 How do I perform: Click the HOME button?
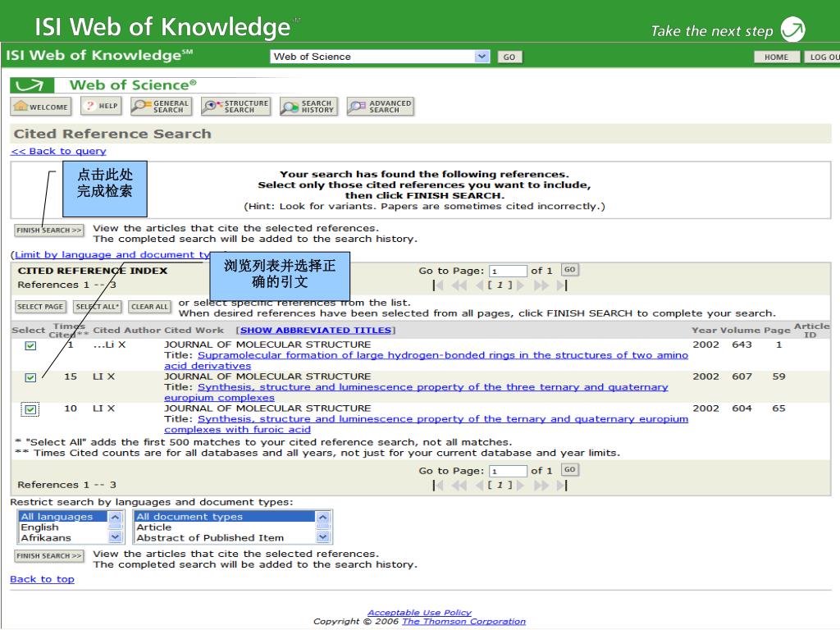pyautogui.click(x=776, y=57)
